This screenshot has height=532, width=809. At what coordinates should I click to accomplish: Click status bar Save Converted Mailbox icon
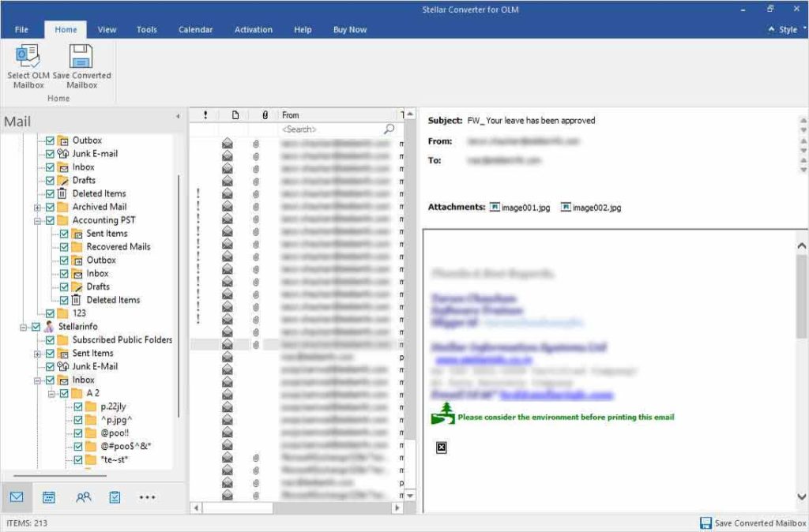pos(706,523)
